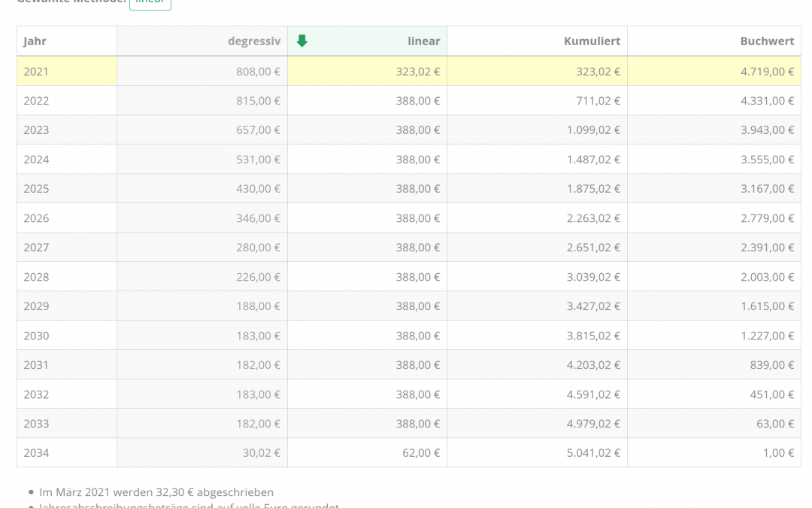Select the 323,02 € linear cell in 2021 row
This screenshot has width=812, height=508.
[x=418, y=71]
